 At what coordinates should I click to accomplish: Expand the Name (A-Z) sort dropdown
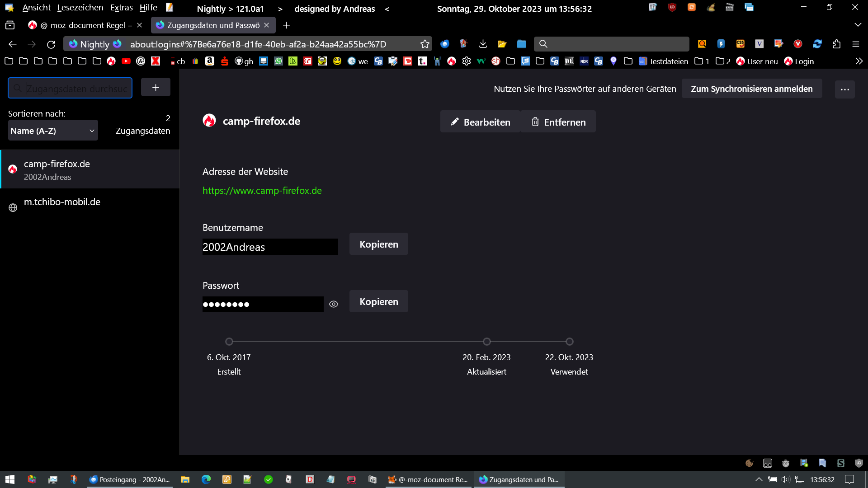pos(53,131)
